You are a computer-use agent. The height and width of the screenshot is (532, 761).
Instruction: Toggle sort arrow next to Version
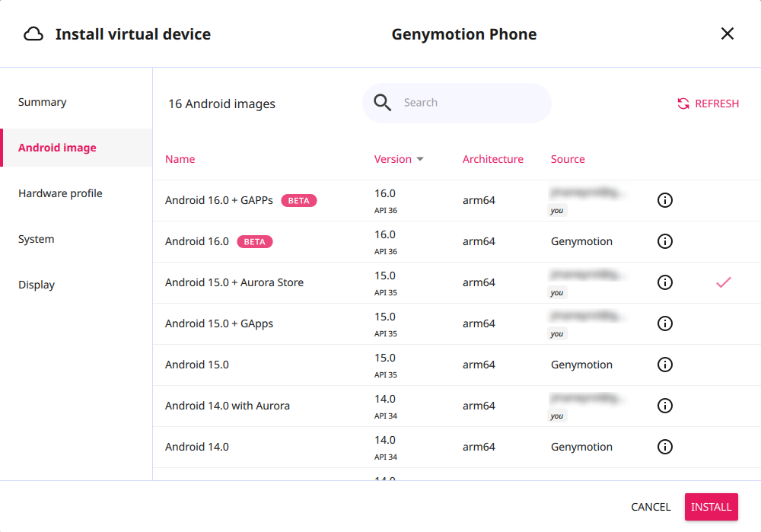coord(420,159)
